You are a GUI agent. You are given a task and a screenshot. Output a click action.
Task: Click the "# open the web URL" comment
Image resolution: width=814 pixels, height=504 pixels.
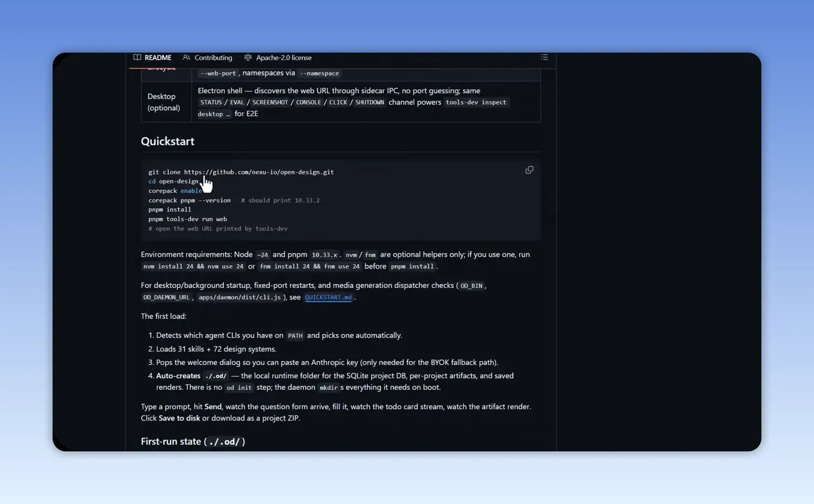(218, 229)
